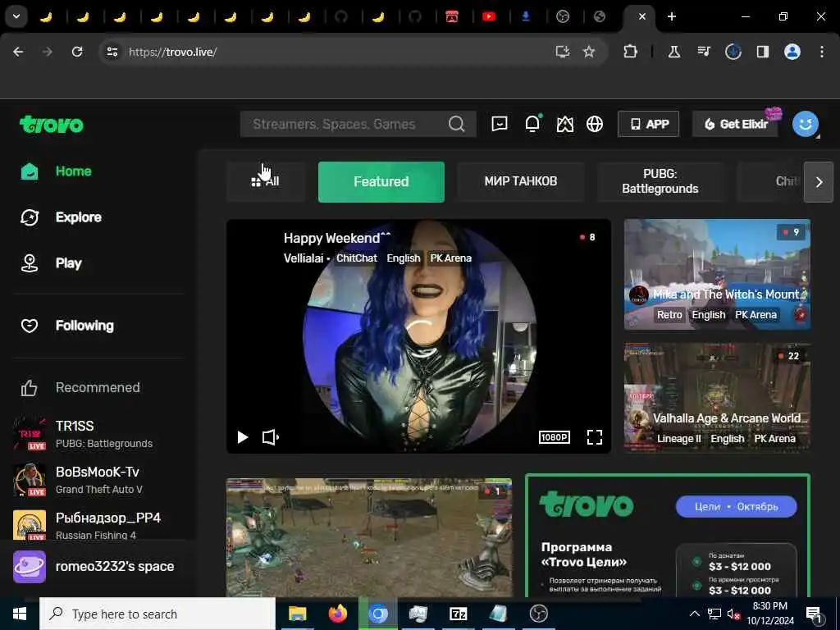Click the Velliaiai streamer name
Image resolution: width=840 pixels, height=630 pixels.
pyautogui.click(x=304, y=258)
